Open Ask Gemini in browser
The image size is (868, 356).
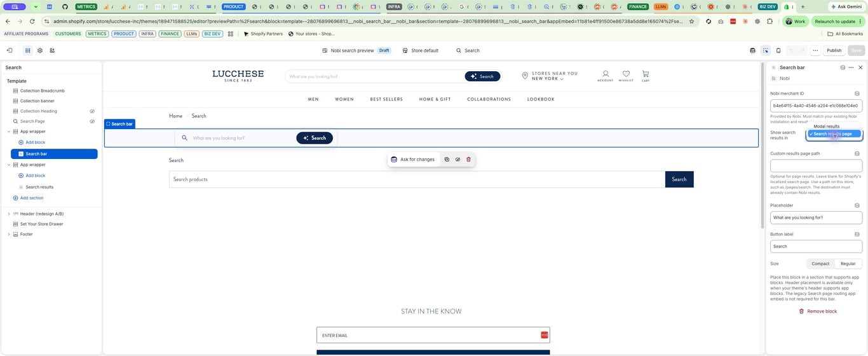pos(846,6)
